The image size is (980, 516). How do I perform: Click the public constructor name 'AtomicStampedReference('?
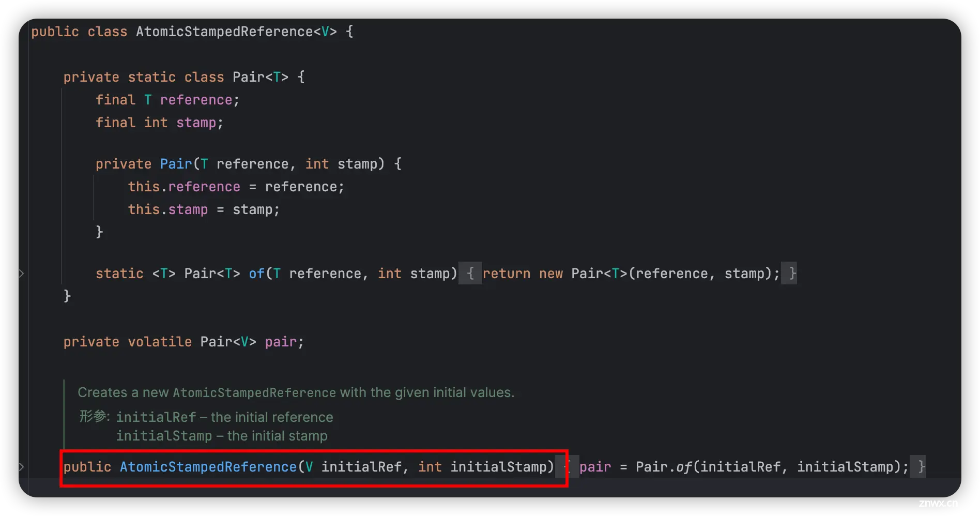click(212, 467)
